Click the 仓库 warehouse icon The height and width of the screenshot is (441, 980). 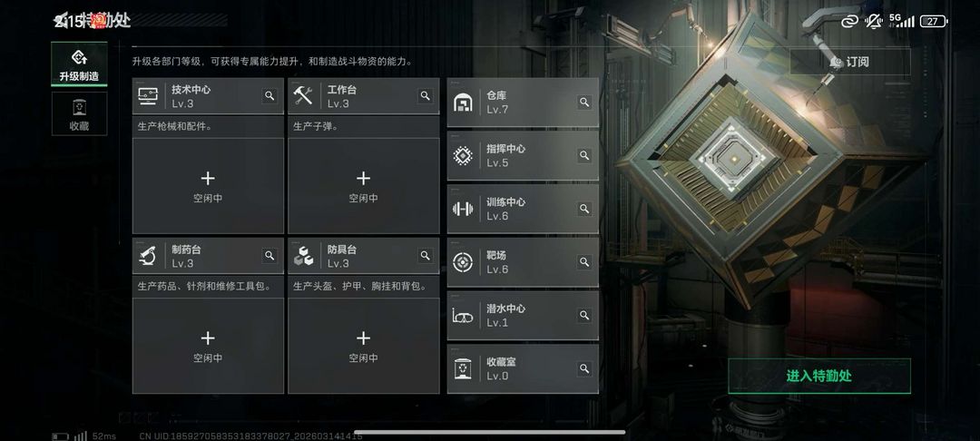click(x=463, y=103)
